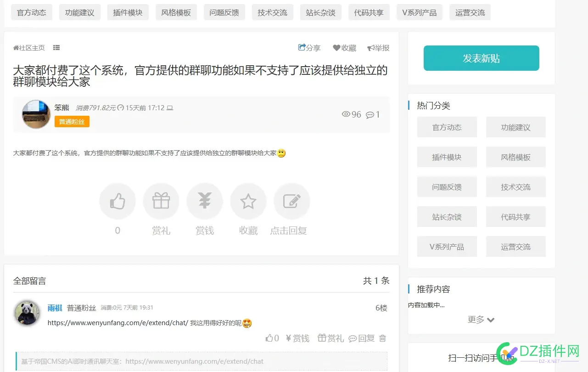Click the eye views count 96
588x372 pixels.
352,114
